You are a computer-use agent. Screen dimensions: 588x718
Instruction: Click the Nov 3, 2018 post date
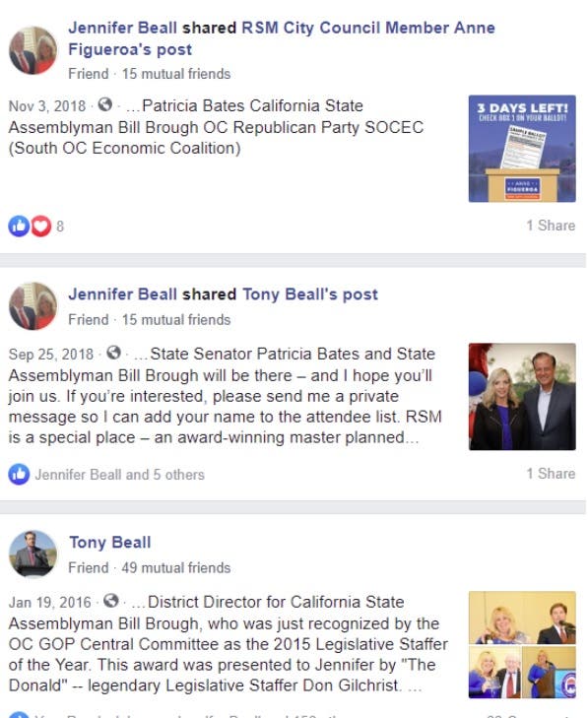(47, 106)
